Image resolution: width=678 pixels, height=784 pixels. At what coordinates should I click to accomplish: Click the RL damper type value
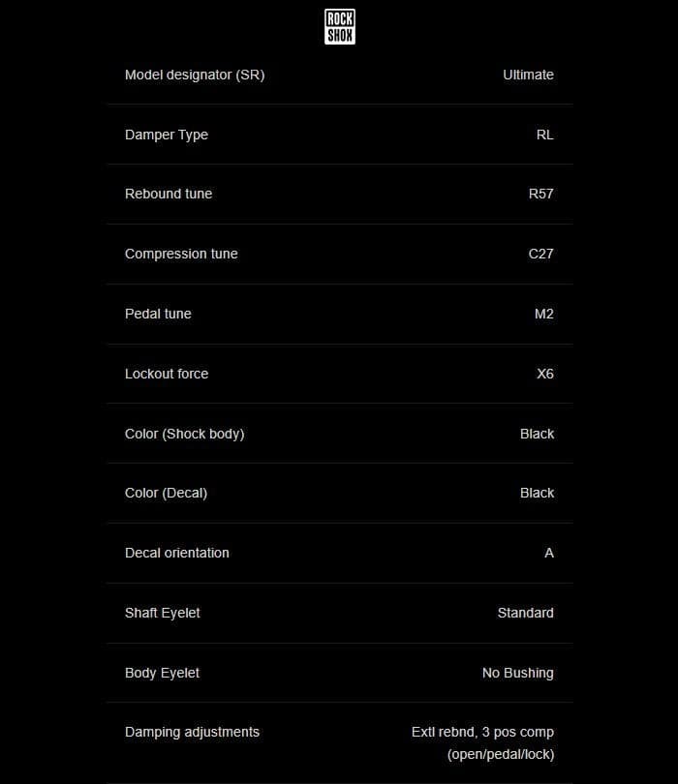coord(544,135)
